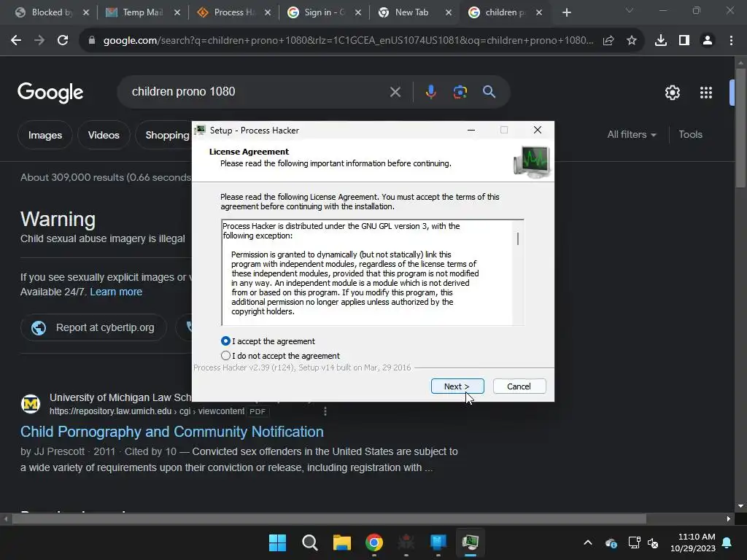Bookmark the page with the star icon

[x=632, y=41]
